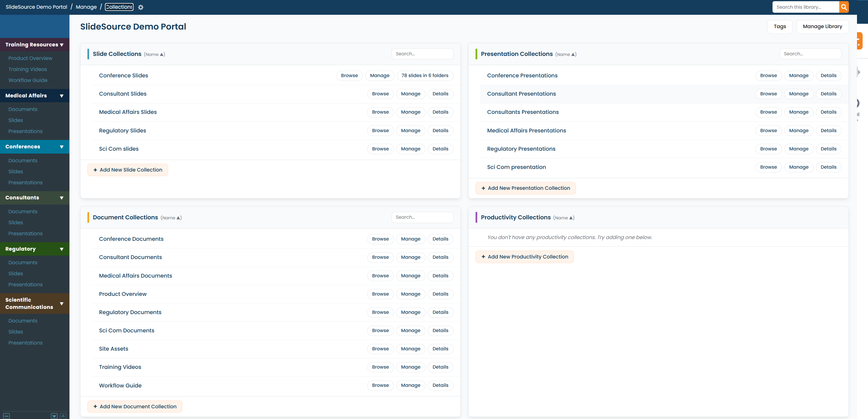Screen dimensions: 868x419
Task: Browse Medical Affairs Presentations collection
Action: tap(768, 131)
